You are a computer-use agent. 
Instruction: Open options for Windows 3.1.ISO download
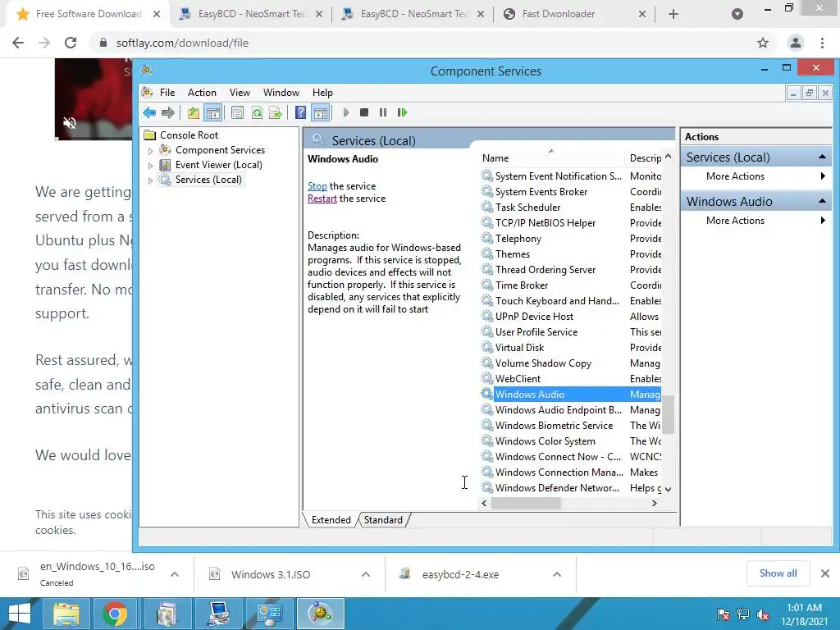click(x=366, y=574)
